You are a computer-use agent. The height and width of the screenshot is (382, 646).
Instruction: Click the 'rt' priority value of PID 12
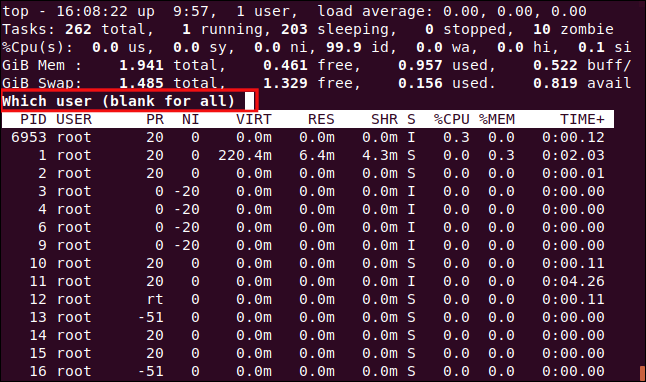(x=155, y=299)
